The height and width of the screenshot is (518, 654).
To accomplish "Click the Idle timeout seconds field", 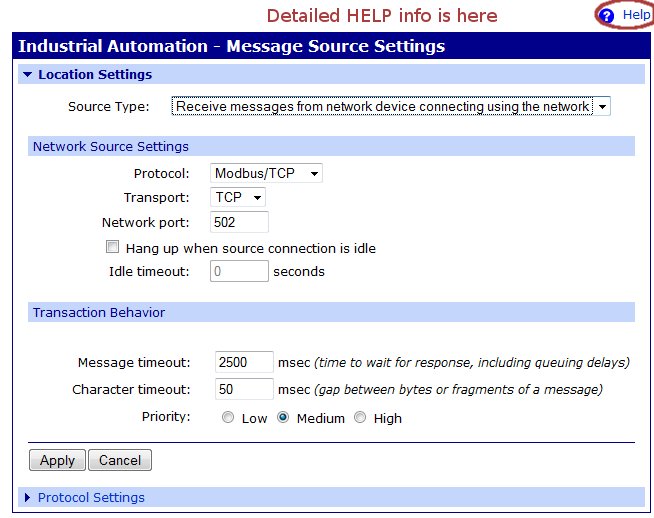I will tap(240, 271).
